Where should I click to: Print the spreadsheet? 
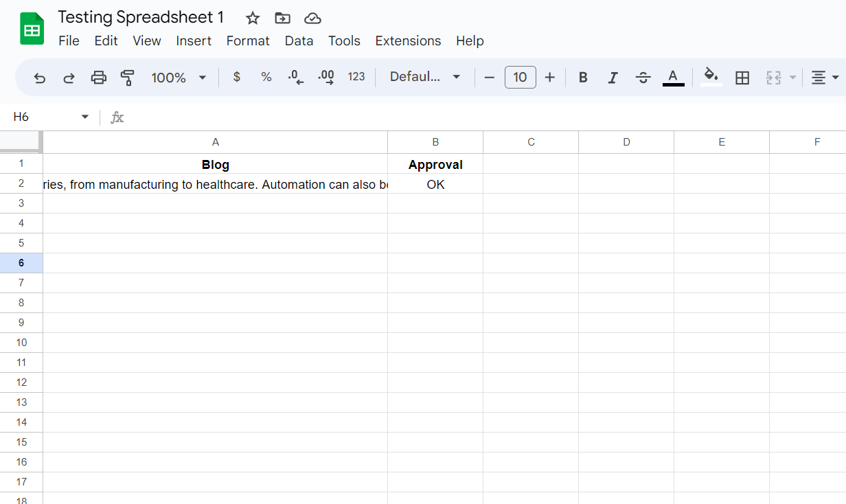pyautogui.click(x=99, y=78)
